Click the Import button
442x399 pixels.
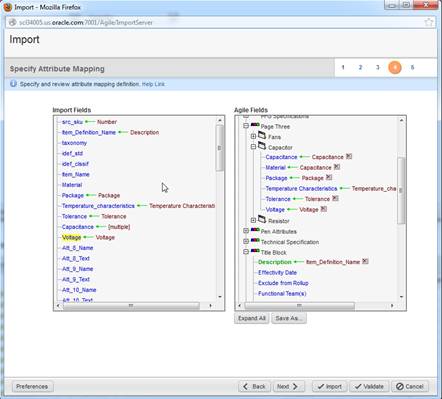pyautogui.click(x=330, y=386)
